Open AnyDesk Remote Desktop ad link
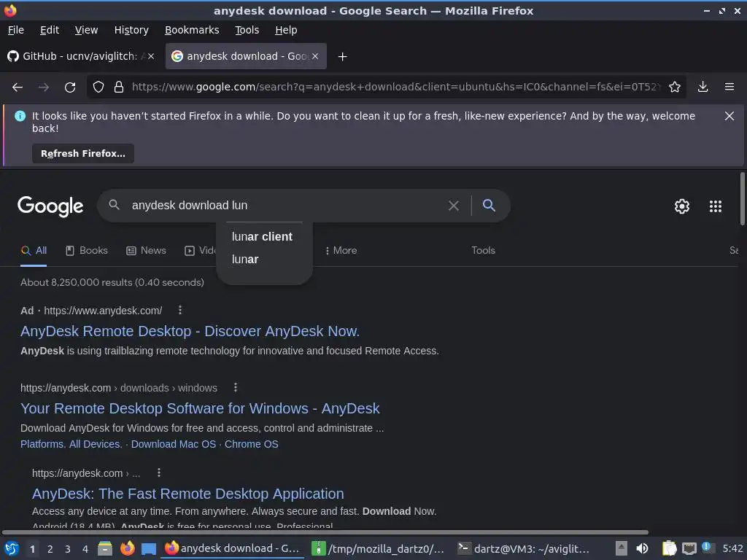 point(190,332)
